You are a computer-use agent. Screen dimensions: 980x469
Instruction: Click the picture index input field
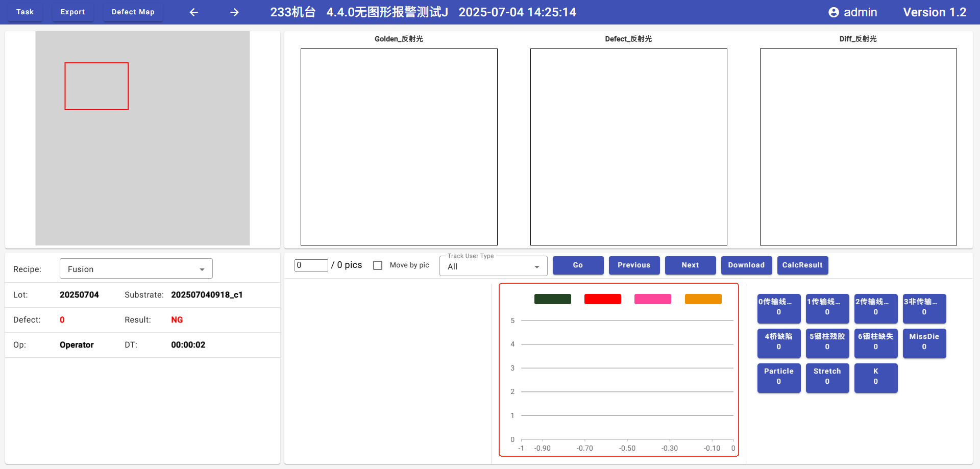(311, 265)
